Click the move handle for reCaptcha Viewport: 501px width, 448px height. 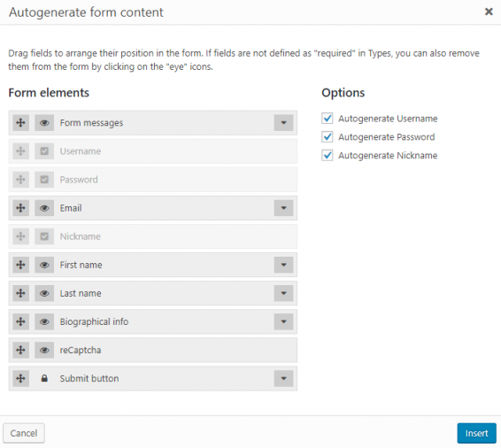point(20,350)
